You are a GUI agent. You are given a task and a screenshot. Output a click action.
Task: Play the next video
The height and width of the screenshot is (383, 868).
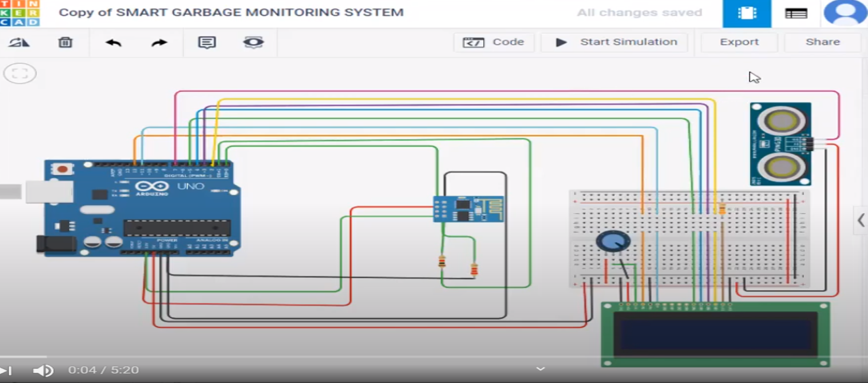tap(6, 370)
